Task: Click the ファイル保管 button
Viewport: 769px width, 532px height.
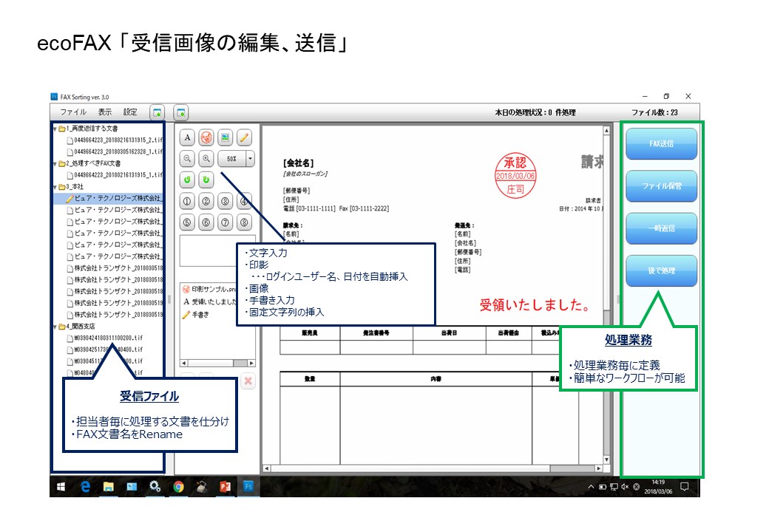Action: [661, 186]
